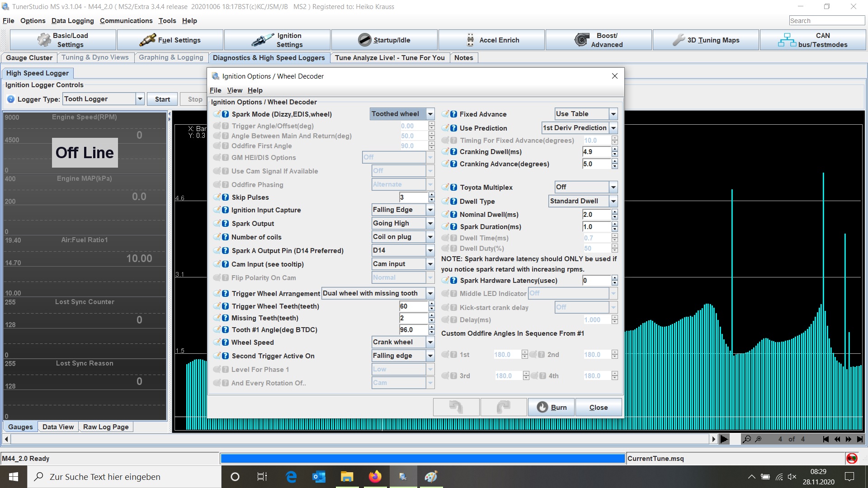Open help for Spark Mode setting
The height and width of the screenshot is (488, 868).
coord(225,114)
